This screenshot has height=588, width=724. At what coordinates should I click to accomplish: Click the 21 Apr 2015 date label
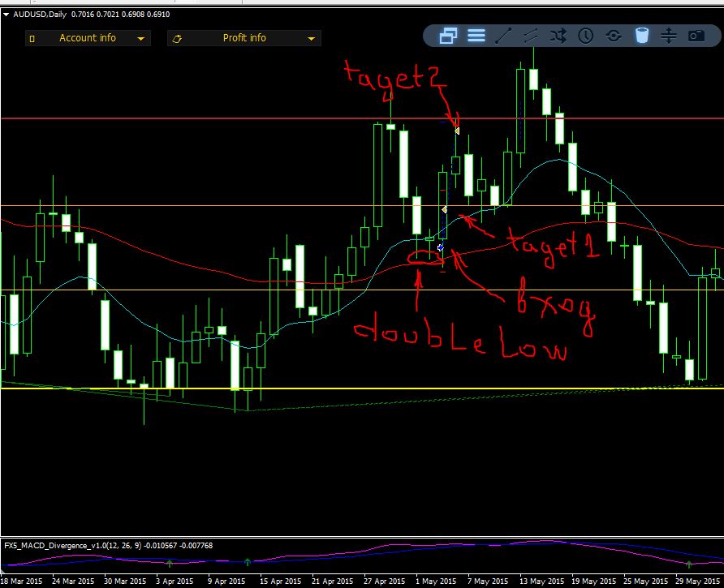[332, 581]
